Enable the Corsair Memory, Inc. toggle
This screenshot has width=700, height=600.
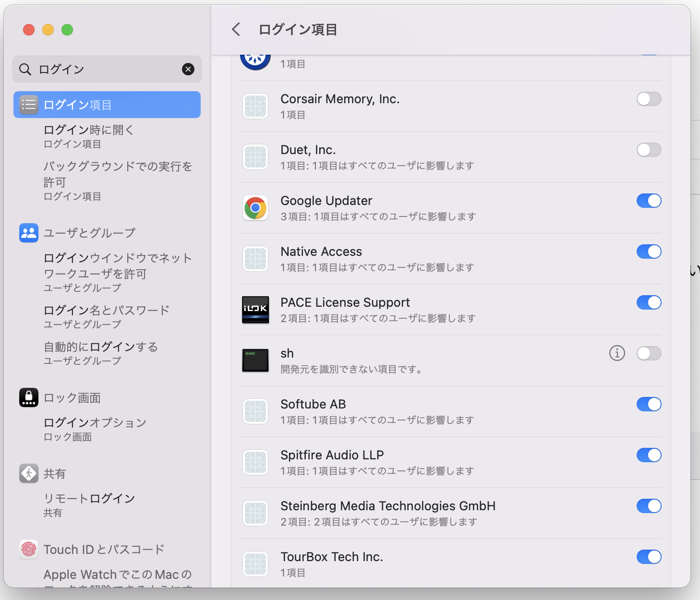[649, 99]
